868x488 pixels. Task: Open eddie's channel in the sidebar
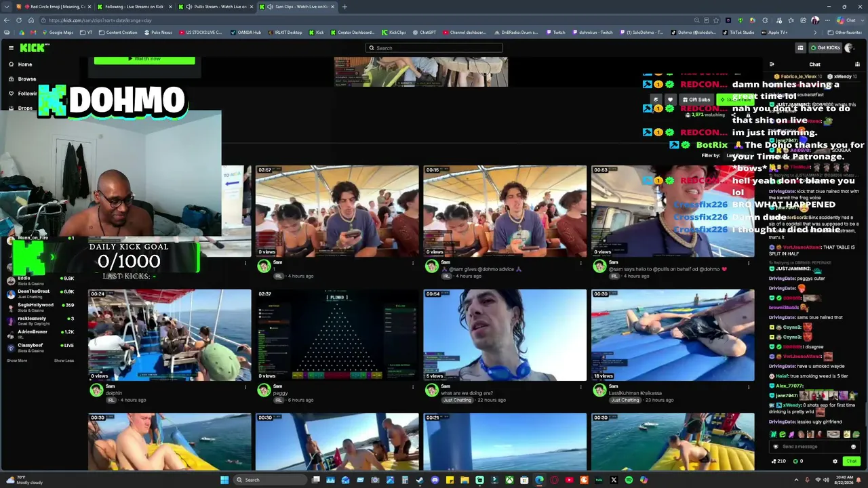41,281
